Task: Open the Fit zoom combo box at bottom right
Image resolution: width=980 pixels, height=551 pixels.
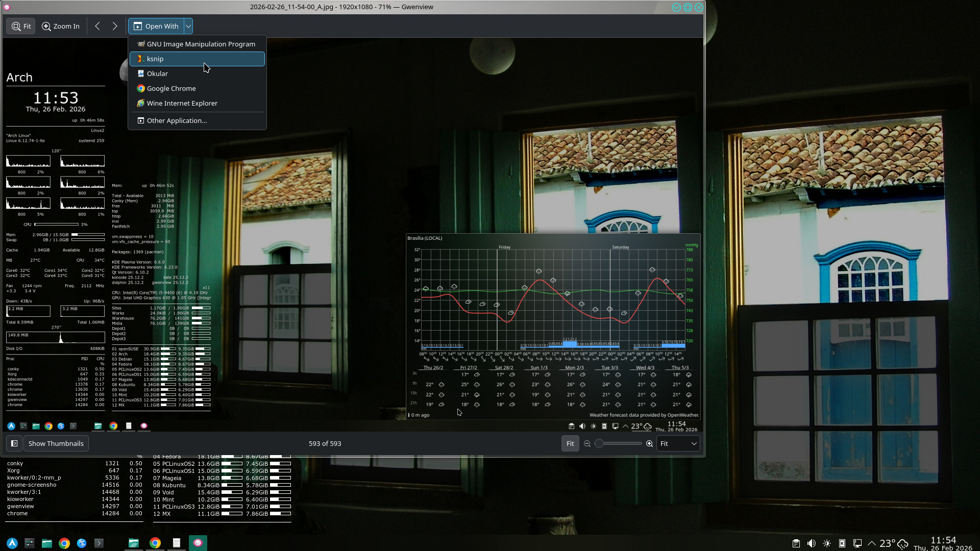Action: pos(678,444)
